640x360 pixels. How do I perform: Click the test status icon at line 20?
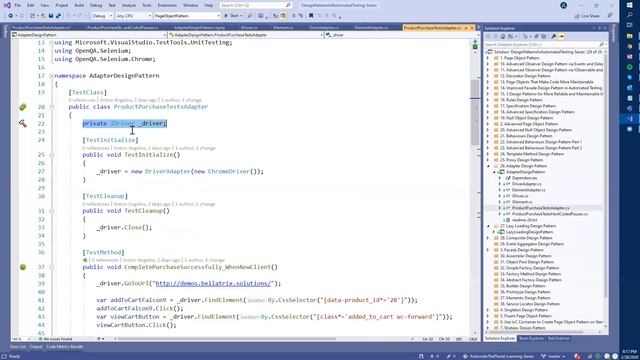(23, 107)
